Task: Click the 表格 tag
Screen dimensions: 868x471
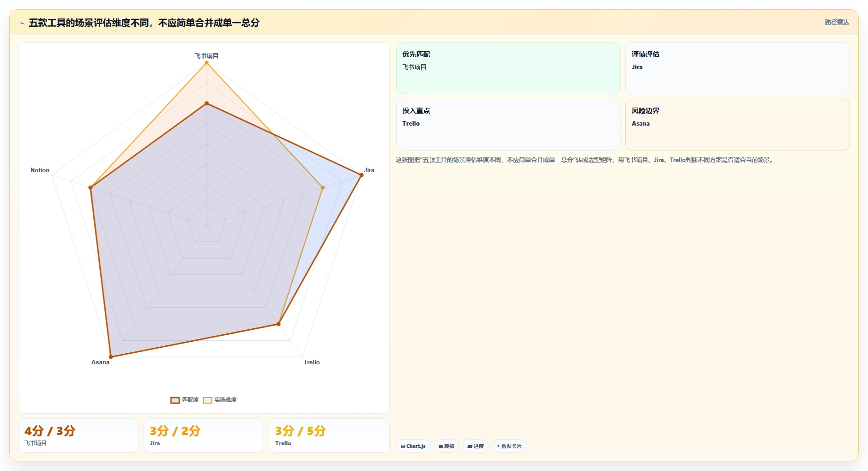Action: [446, 446]
